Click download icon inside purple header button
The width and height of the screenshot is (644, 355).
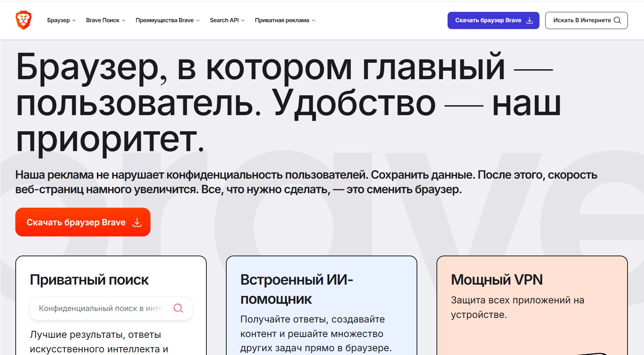pos(530,20)
